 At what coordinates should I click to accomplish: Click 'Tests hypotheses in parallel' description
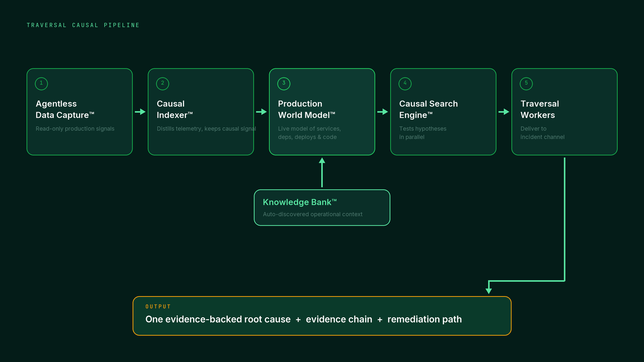(423, 133)
